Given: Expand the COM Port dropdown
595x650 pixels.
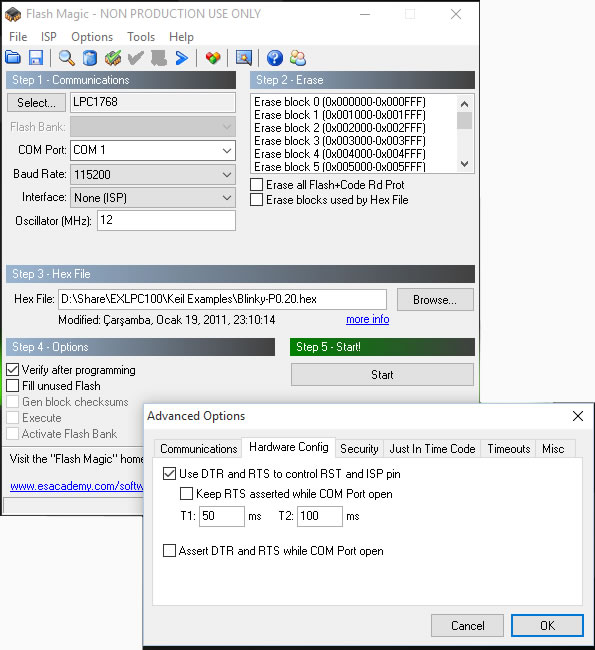Looking at the screenshot, I should click(227, 150).
